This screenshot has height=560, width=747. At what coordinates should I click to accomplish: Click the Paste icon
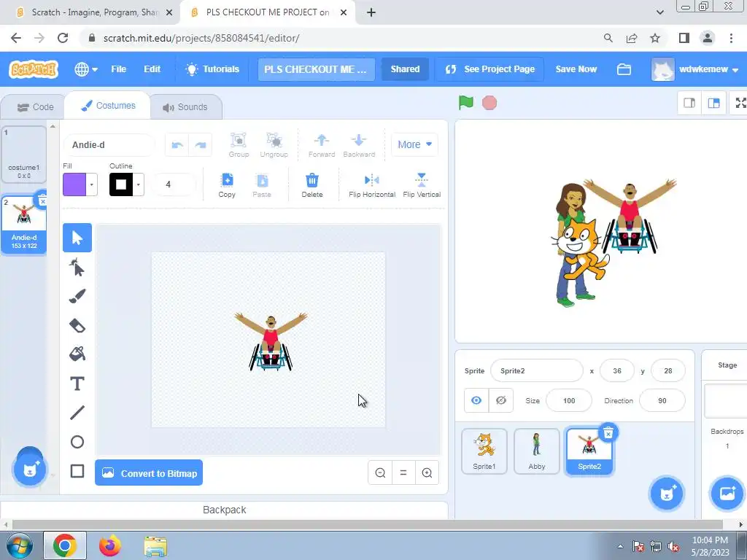[x=262, y=185]
